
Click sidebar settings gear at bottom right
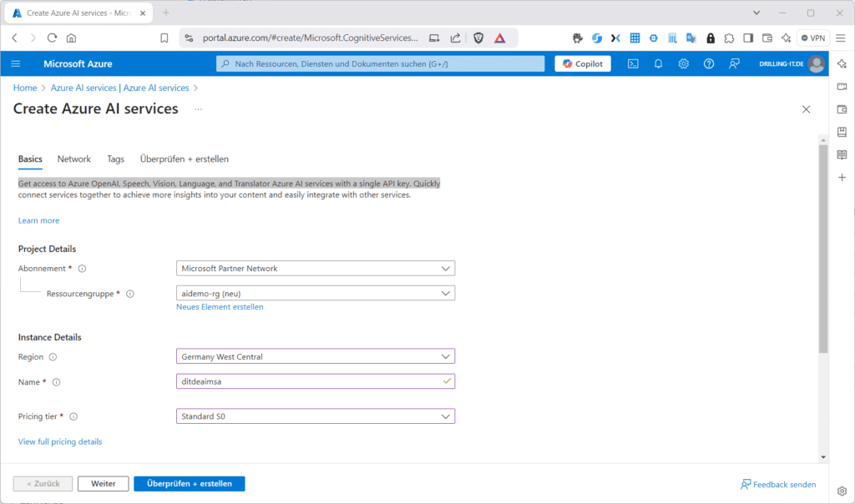click(x=842, y=491)
